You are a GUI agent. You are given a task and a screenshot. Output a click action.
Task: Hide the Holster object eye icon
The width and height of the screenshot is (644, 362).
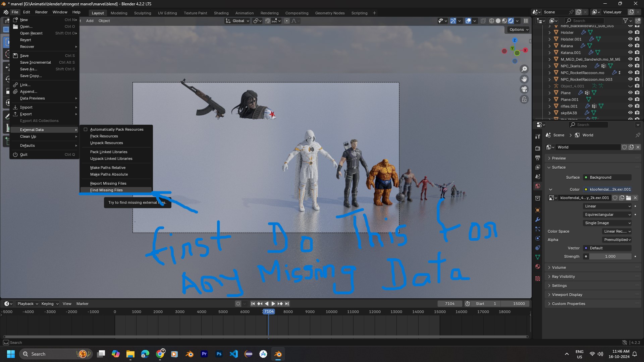(x=630, y=33)
